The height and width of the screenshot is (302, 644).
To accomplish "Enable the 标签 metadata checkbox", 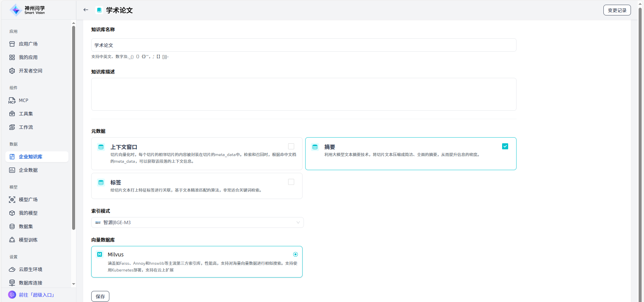I will 291,182.
